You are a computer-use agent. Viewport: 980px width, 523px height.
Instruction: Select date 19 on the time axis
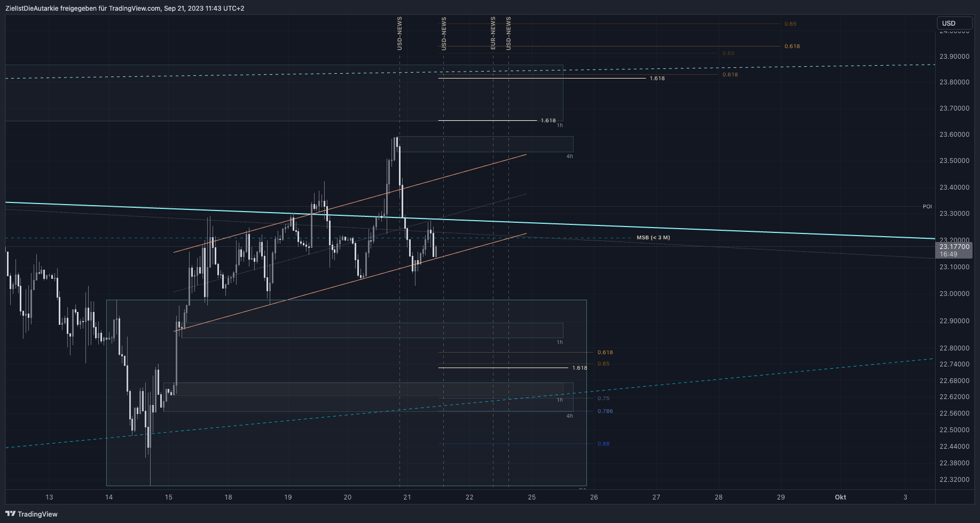[x=288, y=497]
